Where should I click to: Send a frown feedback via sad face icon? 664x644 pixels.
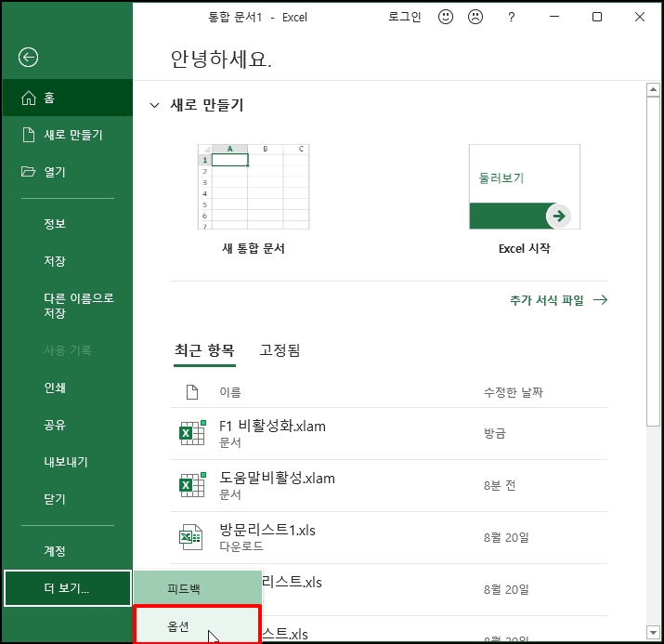(x=475, y=17)
